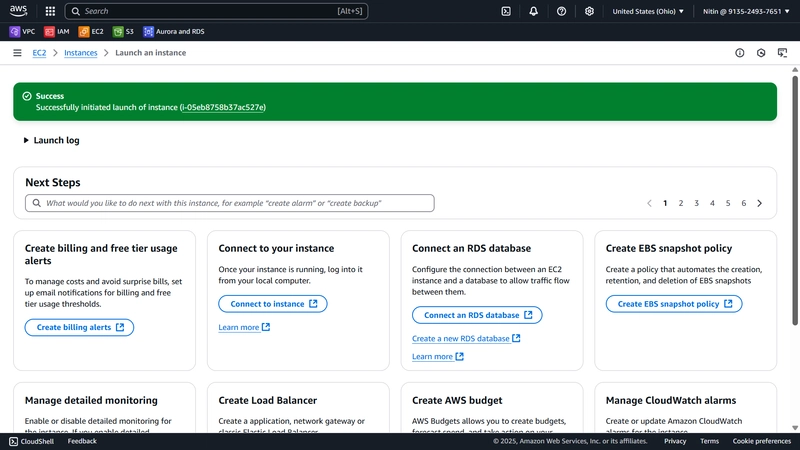The image size is (800, 450).
Task: Open the Nitin account menu dropdown
Action: 746,11
